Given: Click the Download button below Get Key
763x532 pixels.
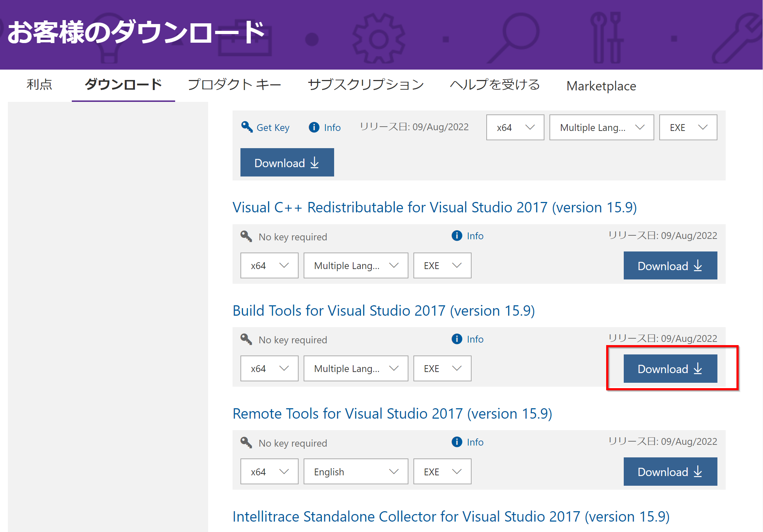Looking at the screenshot, I should 287,163.
